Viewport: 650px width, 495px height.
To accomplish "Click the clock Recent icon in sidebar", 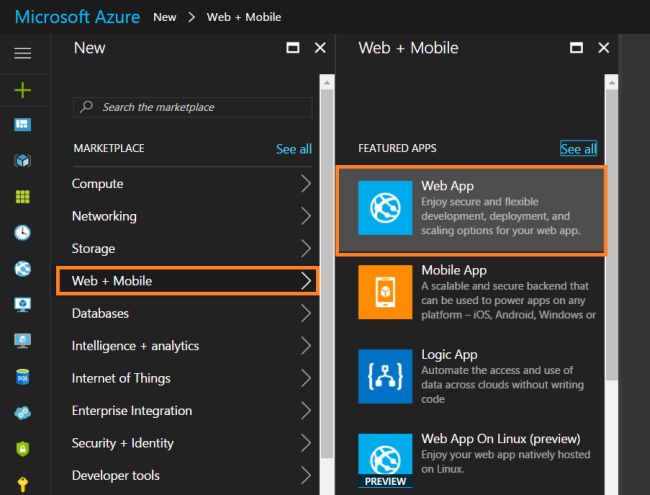I will 22,232.
